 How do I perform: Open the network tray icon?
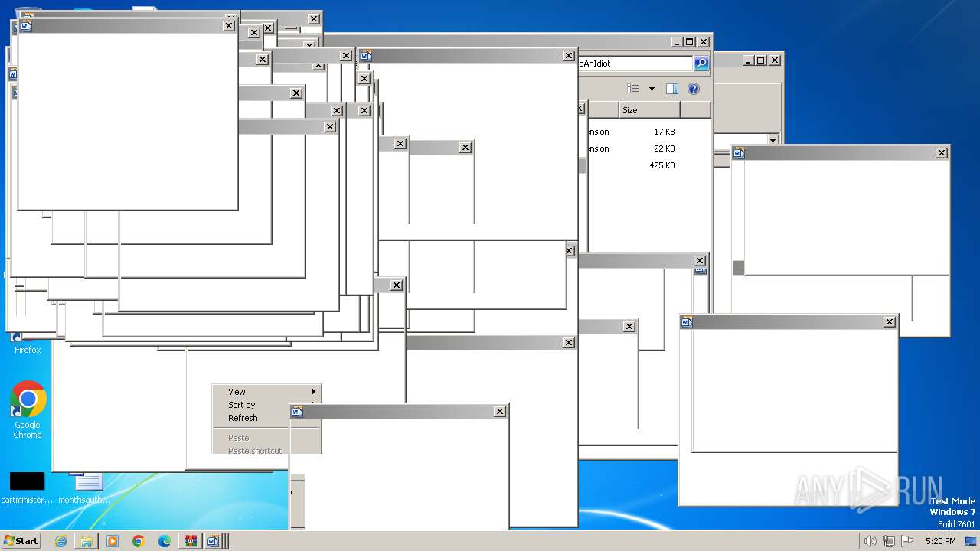pos(889,541)
